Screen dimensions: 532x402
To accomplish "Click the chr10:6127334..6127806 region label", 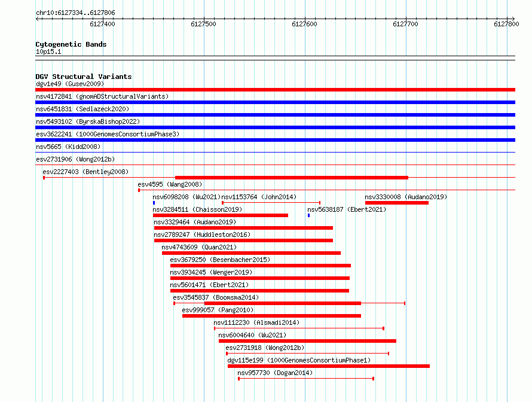I will (x=75, y=13).
